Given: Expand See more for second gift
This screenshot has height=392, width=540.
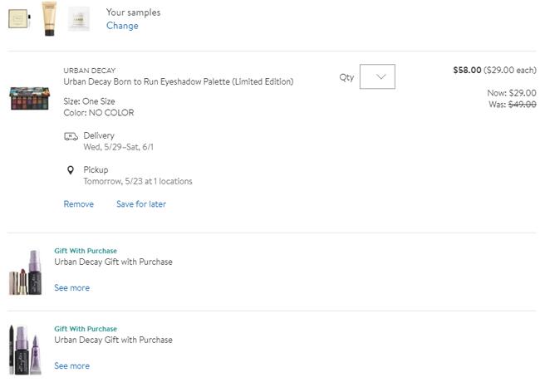Looking at the screenshot, I should tap(71, 366).
